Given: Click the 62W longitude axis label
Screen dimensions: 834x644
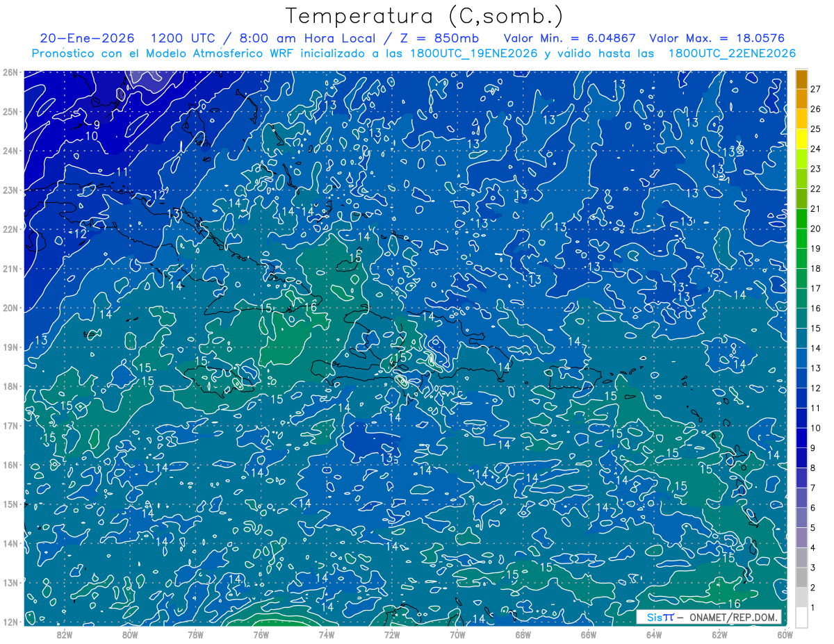Looking at the screenshot, I should [x=719, y=634].
